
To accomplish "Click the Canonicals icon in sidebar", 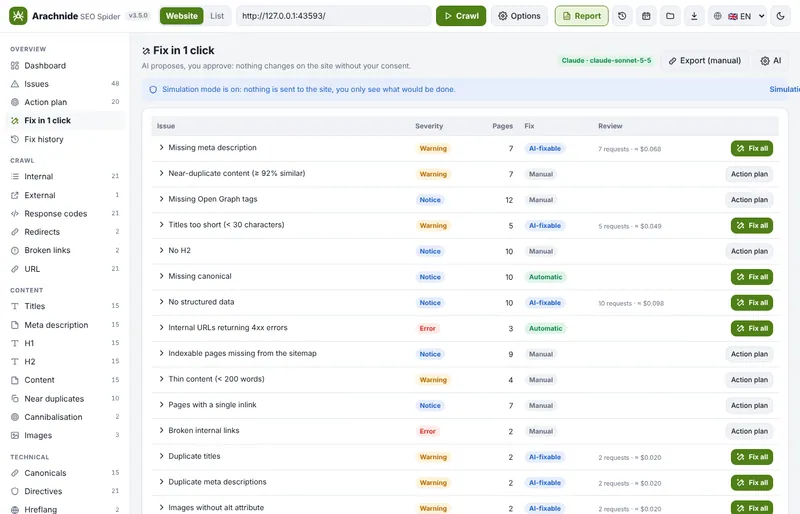I will pos(15,473).
